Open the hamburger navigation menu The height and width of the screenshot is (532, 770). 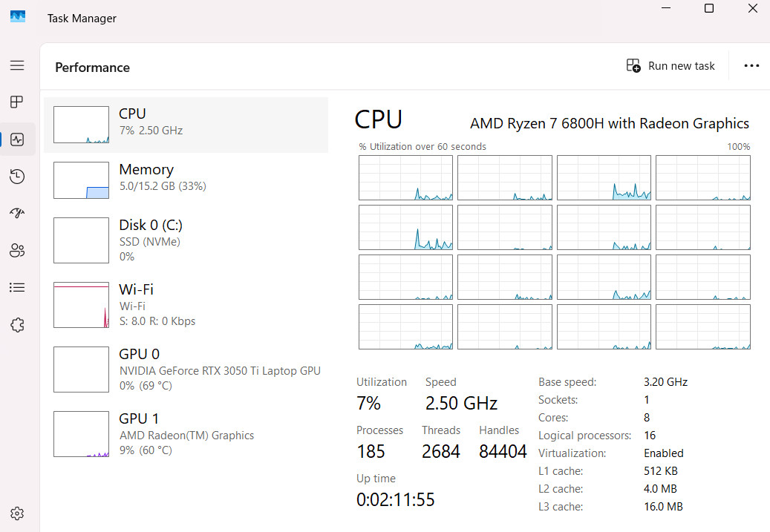[x=17, y=65]
